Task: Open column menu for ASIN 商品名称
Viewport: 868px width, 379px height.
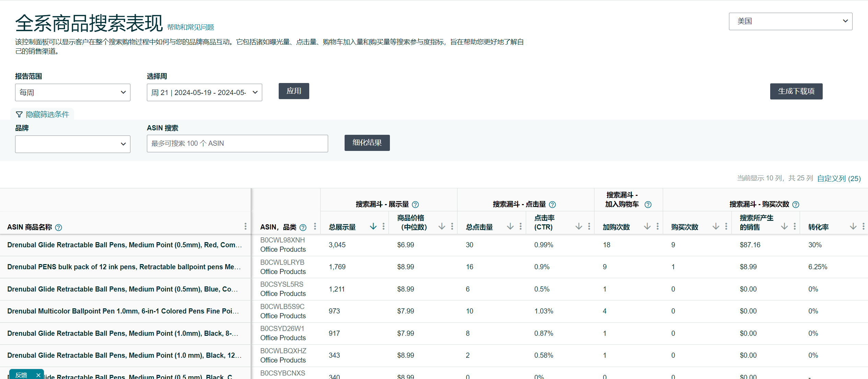Action: (245, 226)
